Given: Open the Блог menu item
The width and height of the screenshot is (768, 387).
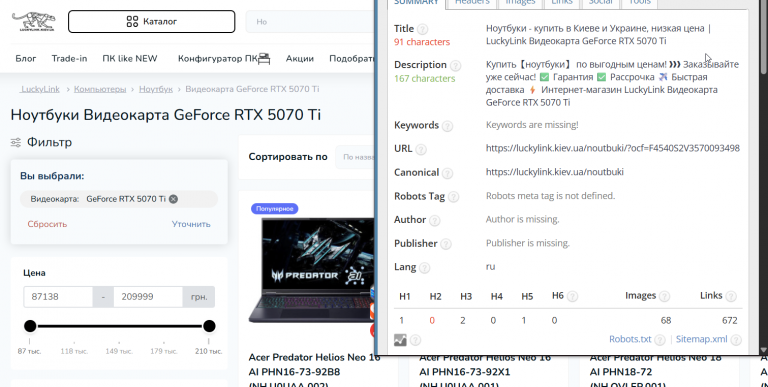Looking at the screenshot, I should [x=25, y=58].
